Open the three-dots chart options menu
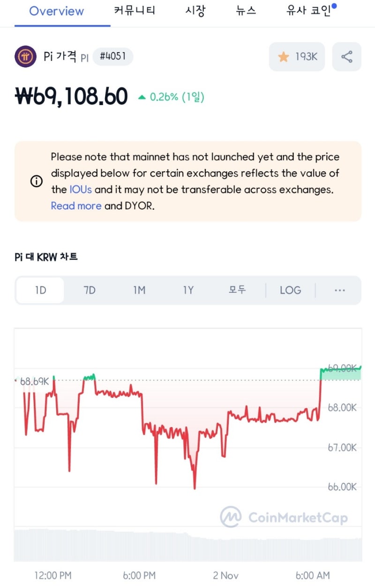 340,290
